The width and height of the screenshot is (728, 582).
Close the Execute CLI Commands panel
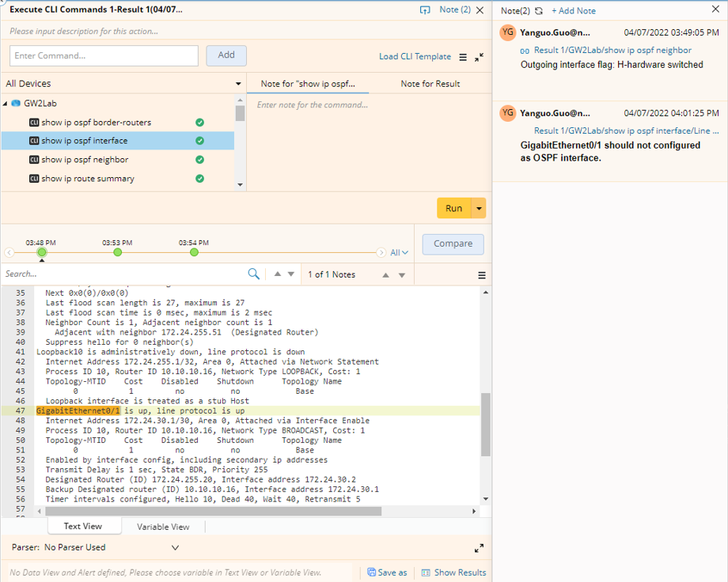(480, 9)
